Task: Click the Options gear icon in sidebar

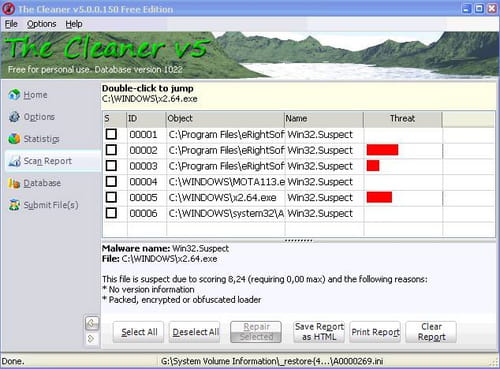Action: (14, 117)
